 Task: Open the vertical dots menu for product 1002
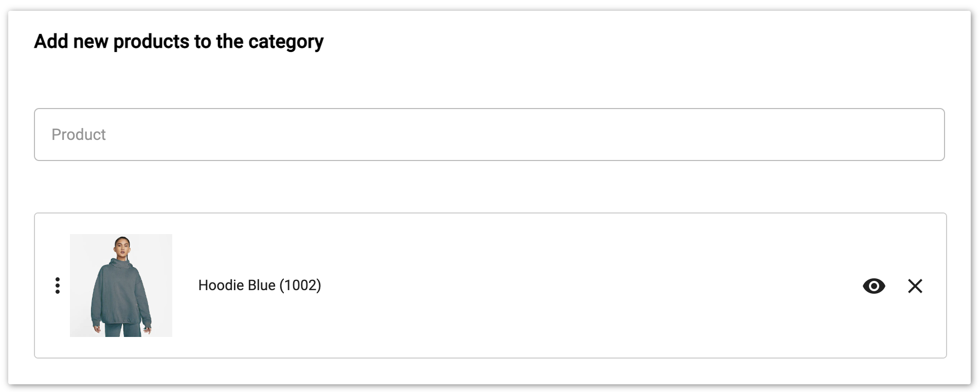tap(58, 286)
